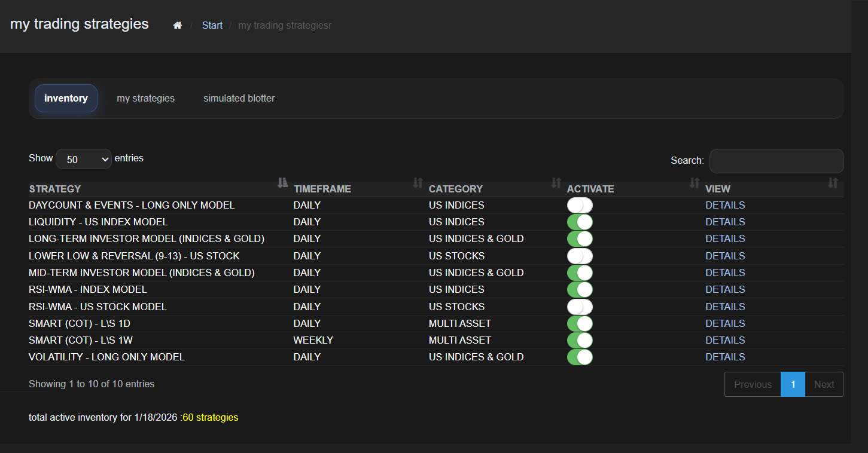Open the simulated blotter tab

(239, 99)
